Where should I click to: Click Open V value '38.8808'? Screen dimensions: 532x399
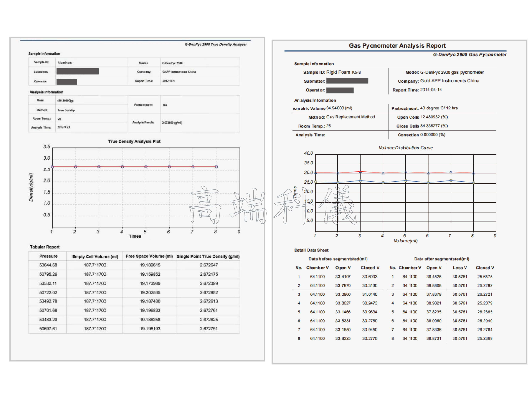[434, 285]
